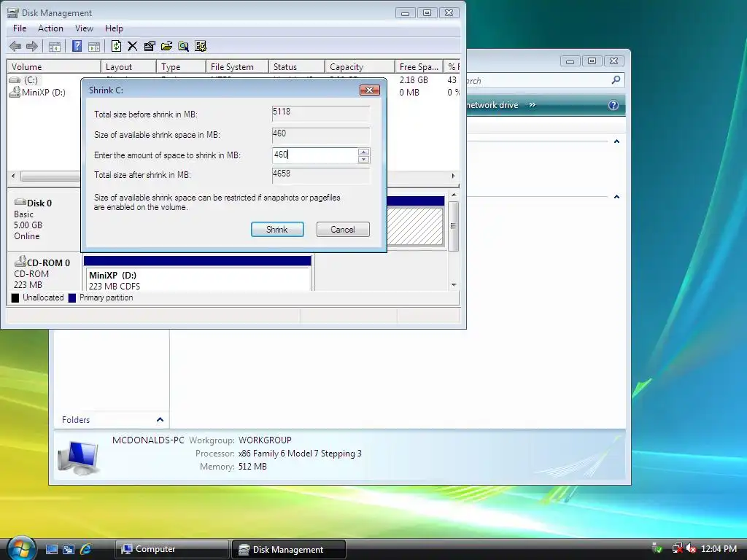
Task: Sort by the Capacity column header
Action: tap(360, 66)
